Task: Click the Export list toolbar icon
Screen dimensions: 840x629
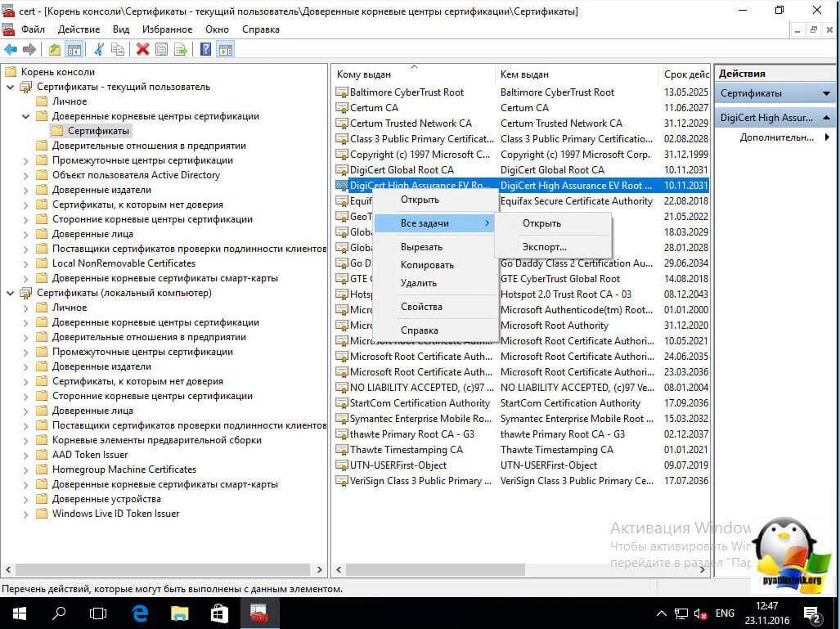Action: (x=181, y=50)
